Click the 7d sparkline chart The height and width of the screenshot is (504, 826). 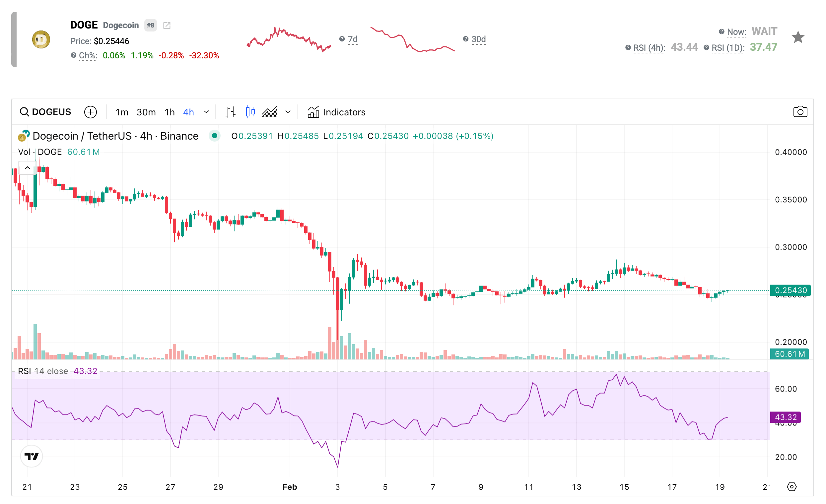[x=289, y=39]
